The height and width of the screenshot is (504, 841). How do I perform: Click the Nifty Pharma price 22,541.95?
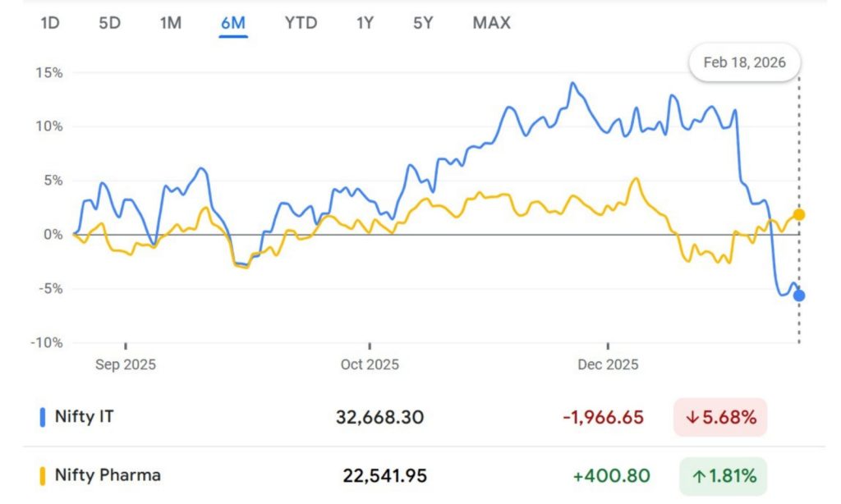pos(385,476)
